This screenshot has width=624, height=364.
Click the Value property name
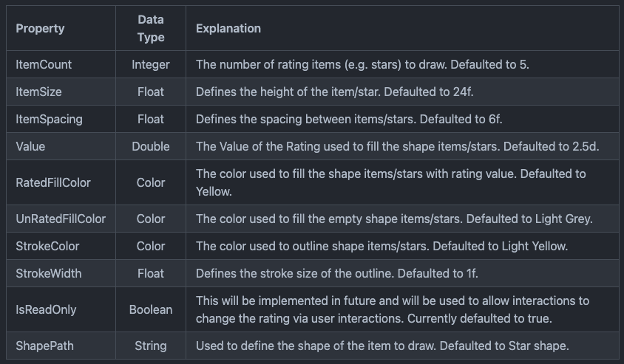pyautogui.click(x=30, y=146)
